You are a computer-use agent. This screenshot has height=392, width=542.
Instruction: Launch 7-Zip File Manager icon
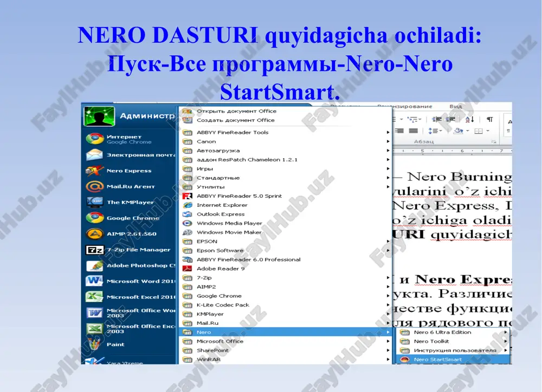coord(95,250)
